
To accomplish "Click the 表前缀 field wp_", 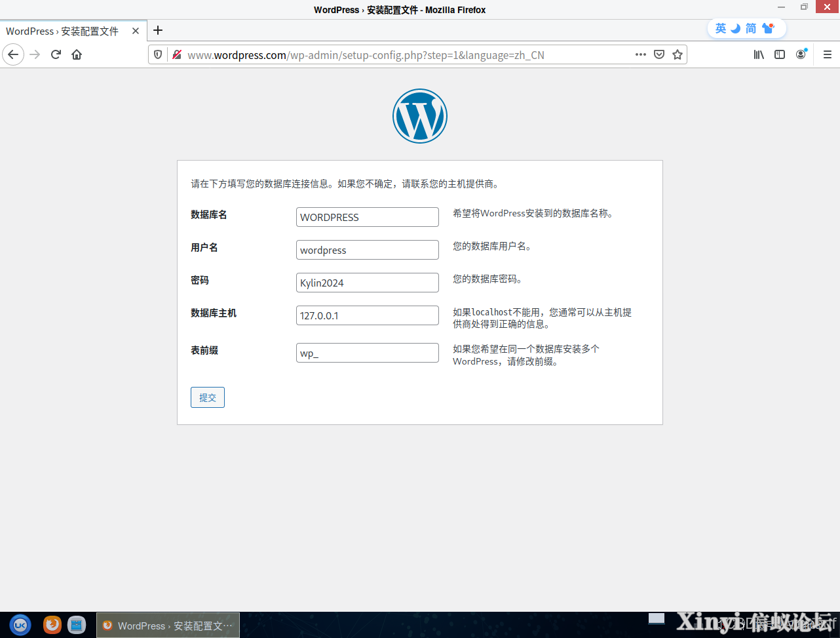I will pyautogui.click(x=368, y=353).
